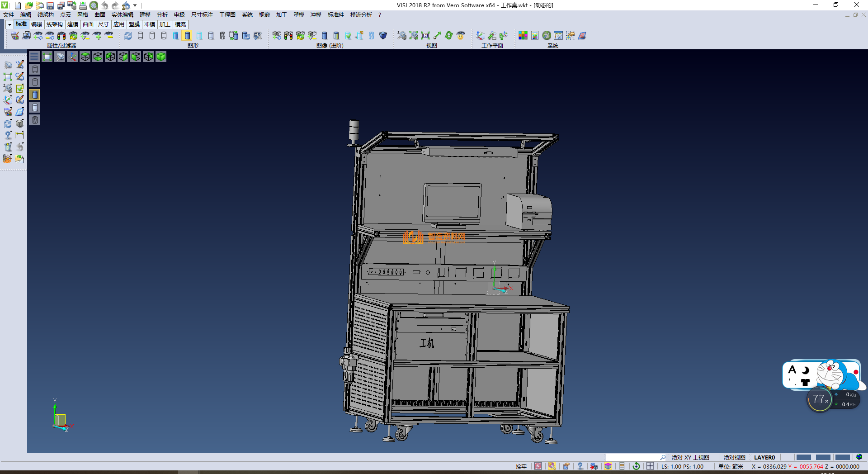
Task: Click the color palette grid icon
Action: point(523,35)
